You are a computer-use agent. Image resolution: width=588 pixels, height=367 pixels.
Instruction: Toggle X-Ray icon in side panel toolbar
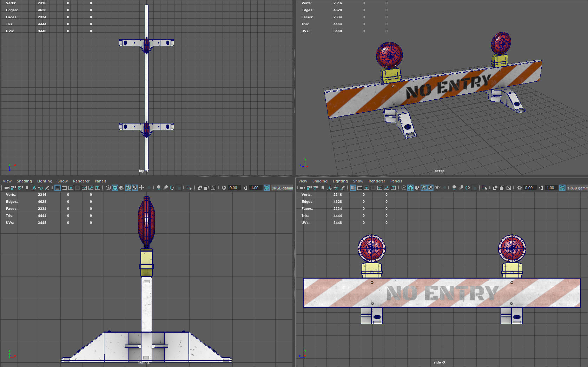(x=495, y=188)
